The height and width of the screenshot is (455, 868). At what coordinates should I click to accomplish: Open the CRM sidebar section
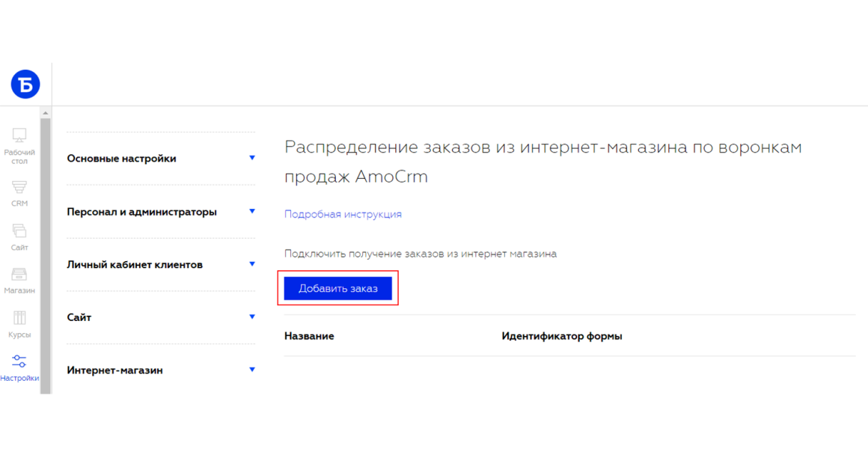click(19, 194)
